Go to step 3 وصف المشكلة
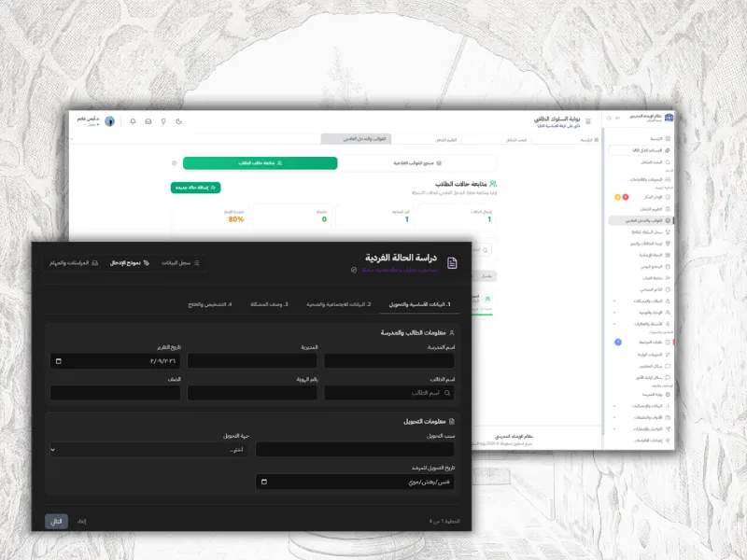Screen dimensions: 747x560 pyautogui.click(x=269, y=304)
